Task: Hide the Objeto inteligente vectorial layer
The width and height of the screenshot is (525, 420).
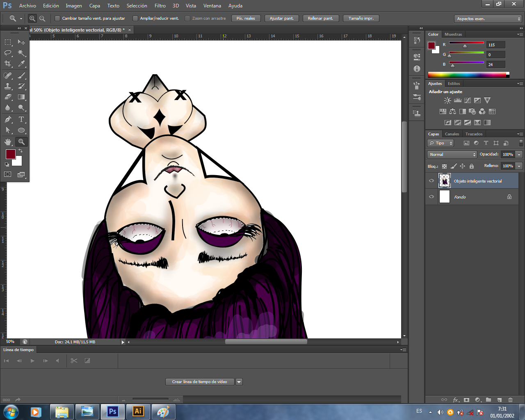Action: [x=431, y=180]
